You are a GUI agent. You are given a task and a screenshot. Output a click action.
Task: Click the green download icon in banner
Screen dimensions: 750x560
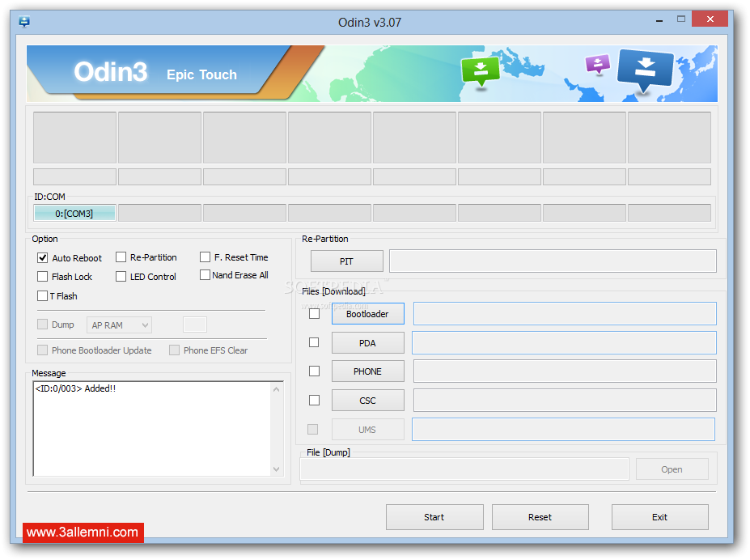point(480,70)
